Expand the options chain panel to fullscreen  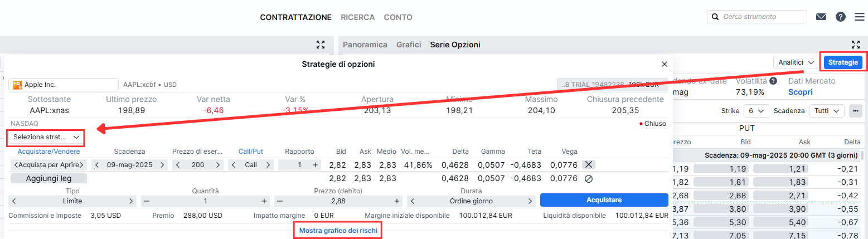coord(856,45)
